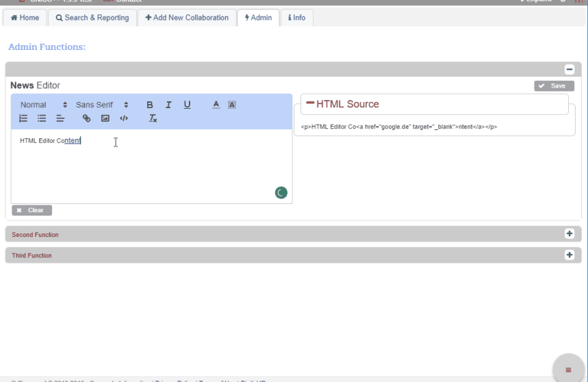Save the news editor content
The width and height of the screenshot is (588, 382).
point(554,86)
